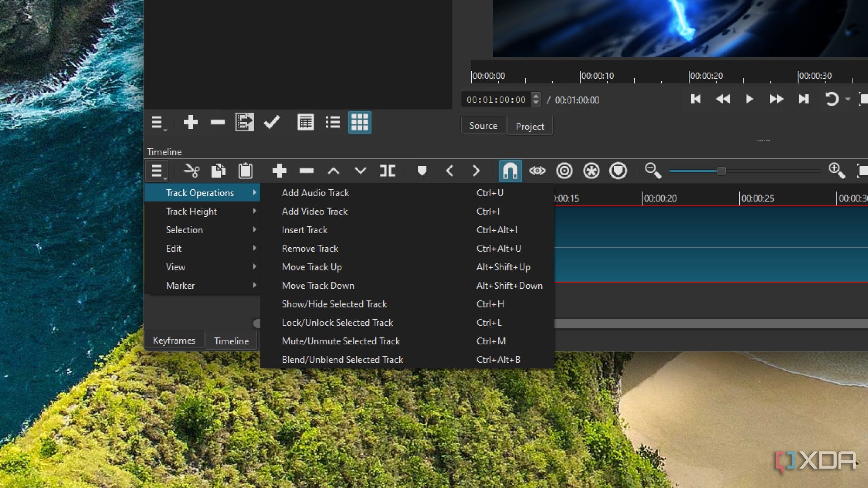This screenshot has width=868, height=488.
Task: Click playlist add files icon
Action: point(244,122)
